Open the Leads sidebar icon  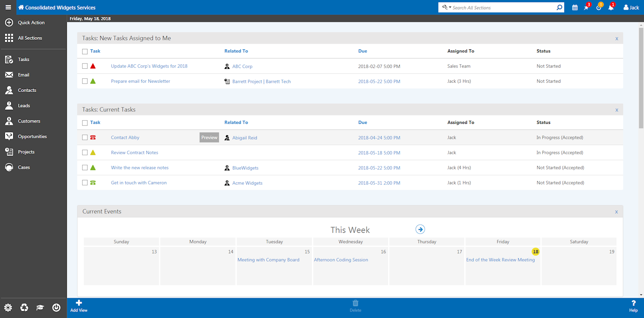(9, 105)
